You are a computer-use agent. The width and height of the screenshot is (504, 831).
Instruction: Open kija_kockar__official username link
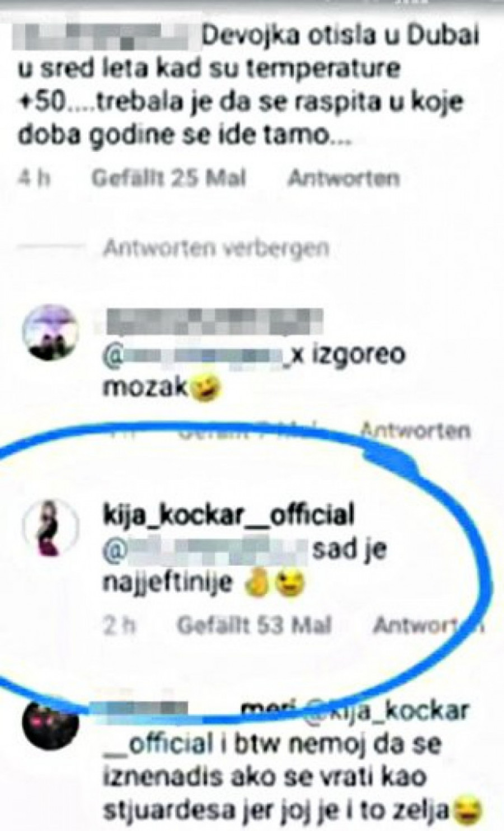(x=229, y=515)
